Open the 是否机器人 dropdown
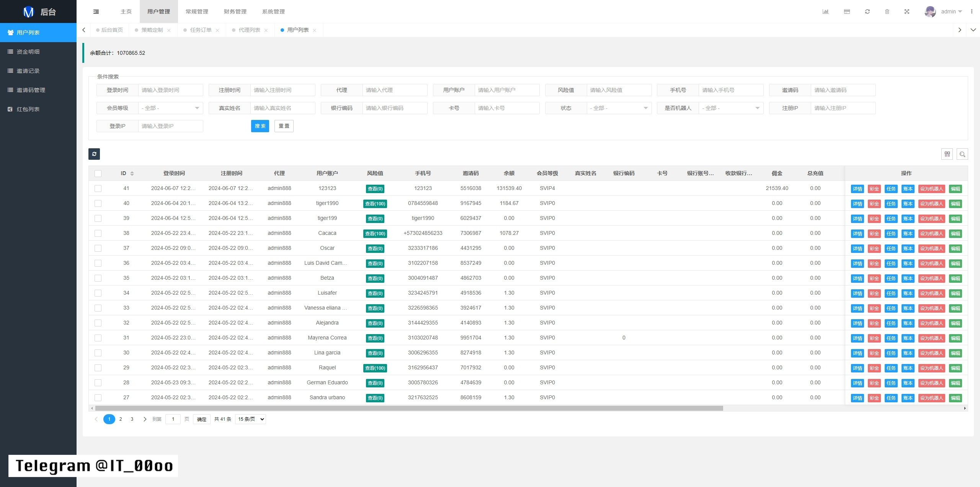 tap(731, 108)
